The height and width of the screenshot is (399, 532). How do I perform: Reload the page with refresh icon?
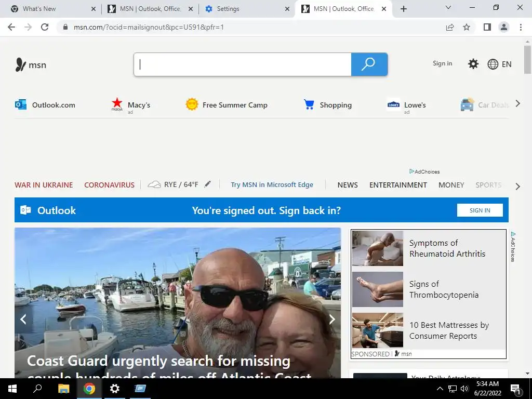point(45,27)
